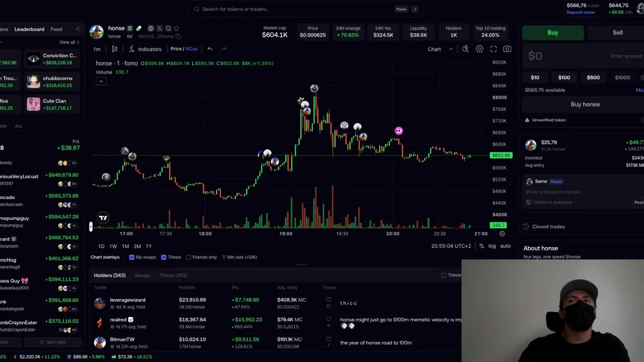Image resolution: width=644 pixels, height=362 pixels.
Task: Choose the $1000 quick amount
Action: click(x=622, y=77)
